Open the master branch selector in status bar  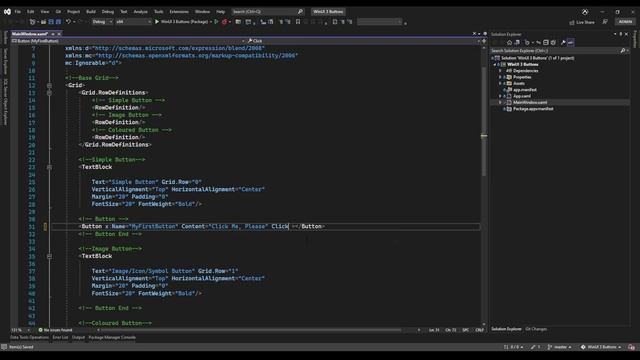[560, 347]
